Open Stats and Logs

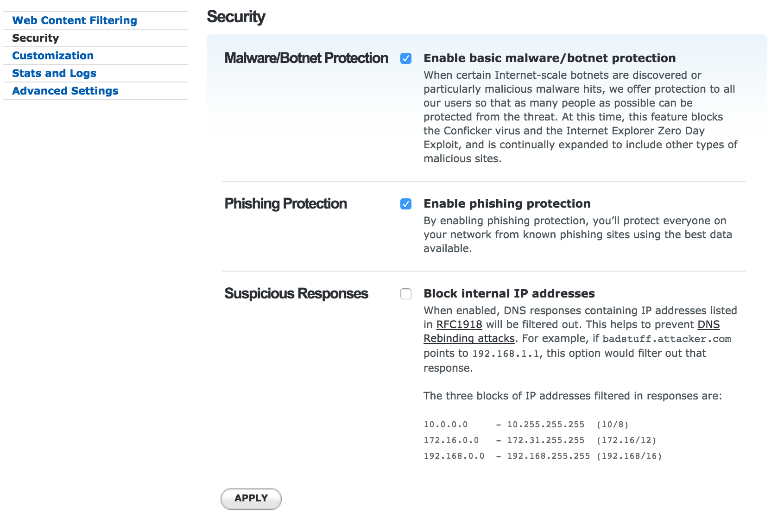tap(54, 73)
